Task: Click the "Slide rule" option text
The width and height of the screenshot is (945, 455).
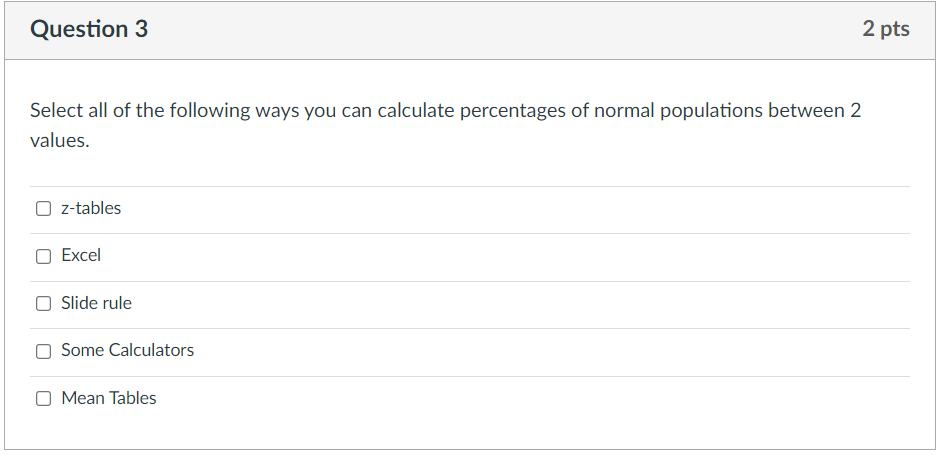Action: [x=96, y=303]
